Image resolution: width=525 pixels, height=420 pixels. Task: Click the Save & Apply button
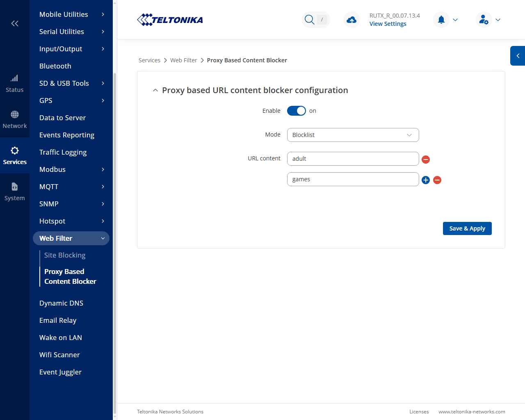(467, 228)
